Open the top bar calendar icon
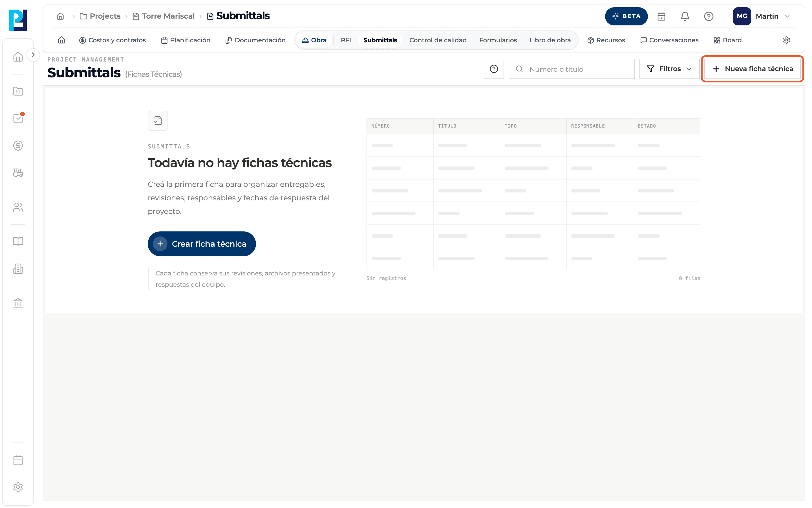Viewport: 812px width, 508px height. click(x=661, y=16)
